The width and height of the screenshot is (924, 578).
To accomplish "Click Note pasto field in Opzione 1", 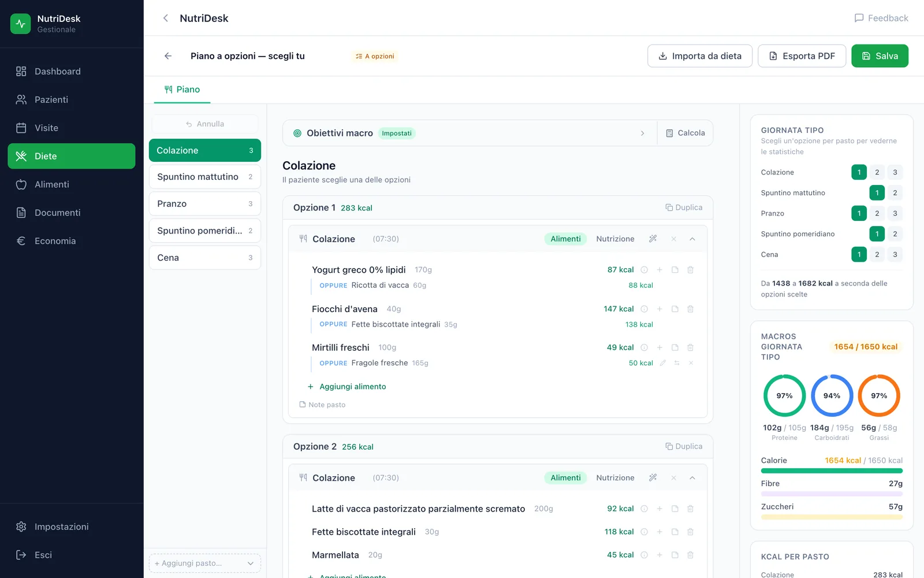I will pyautogui.click(x=322, y=405).
